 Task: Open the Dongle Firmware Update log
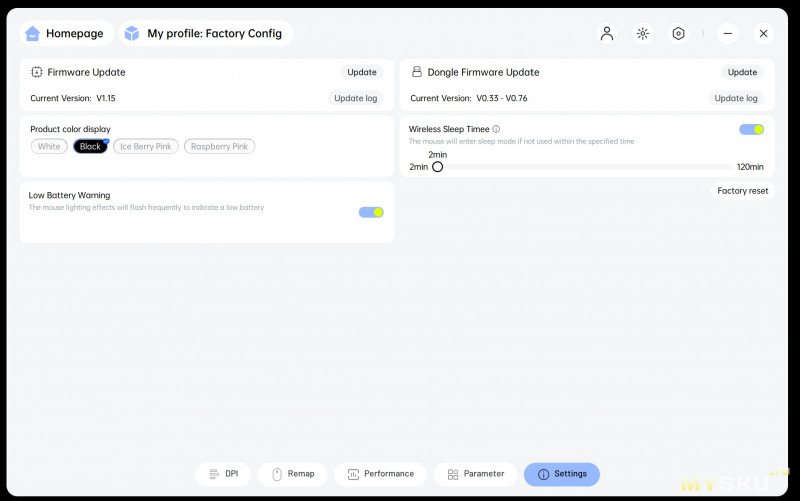tap(736, 98)
